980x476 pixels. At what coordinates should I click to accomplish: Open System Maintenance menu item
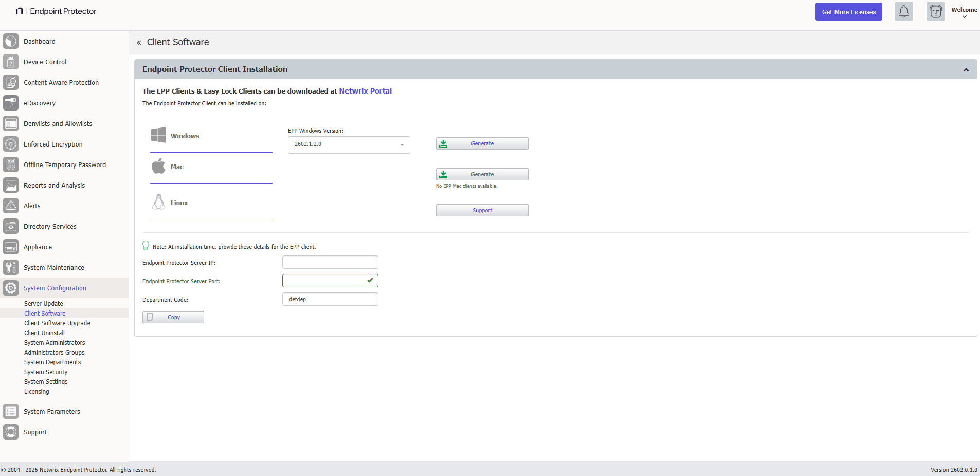pos(54,268)
